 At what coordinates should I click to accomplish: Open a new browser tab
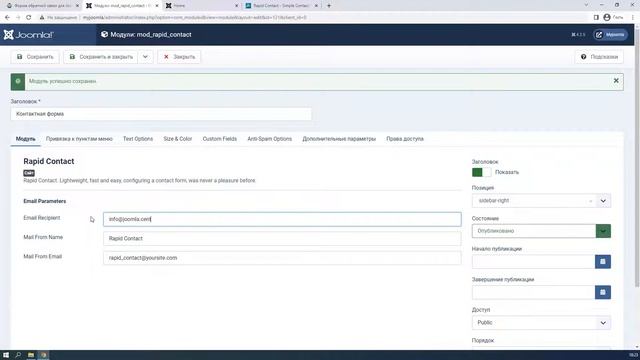pos(329,6)
